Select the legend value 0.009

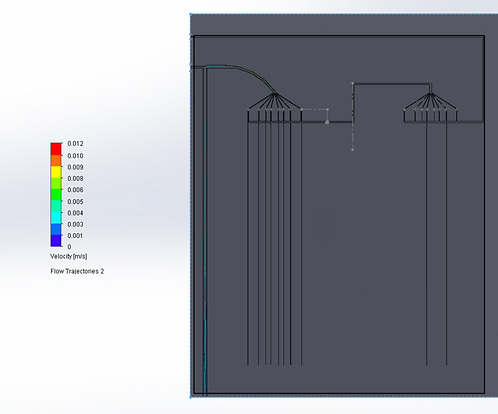tap(75, 167)
